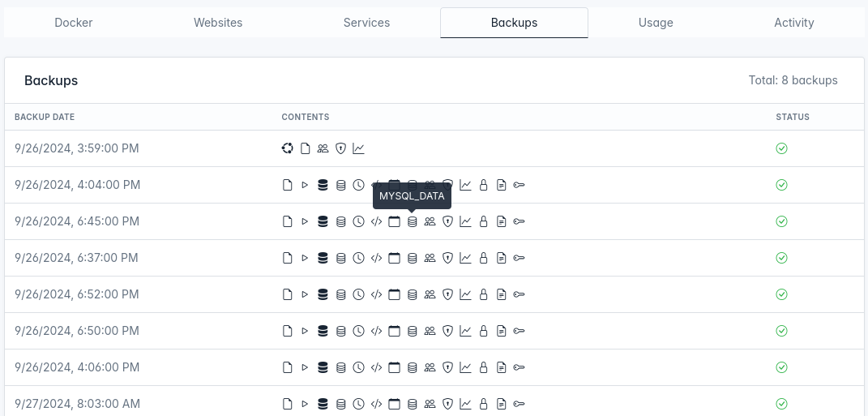Click the clock icon in the 6:52:00 PM backup
Image resolution: width=868 pixels, height=416 pixels.
pos(359,294)
